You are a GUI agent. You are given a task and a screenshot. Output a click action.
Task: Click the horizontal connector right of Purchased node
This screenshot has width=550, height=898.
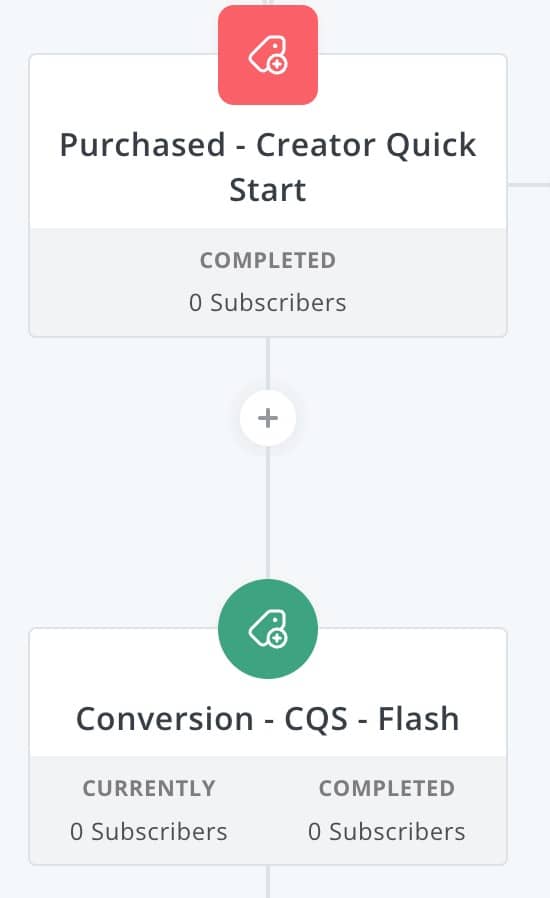(x=529, y=185)
